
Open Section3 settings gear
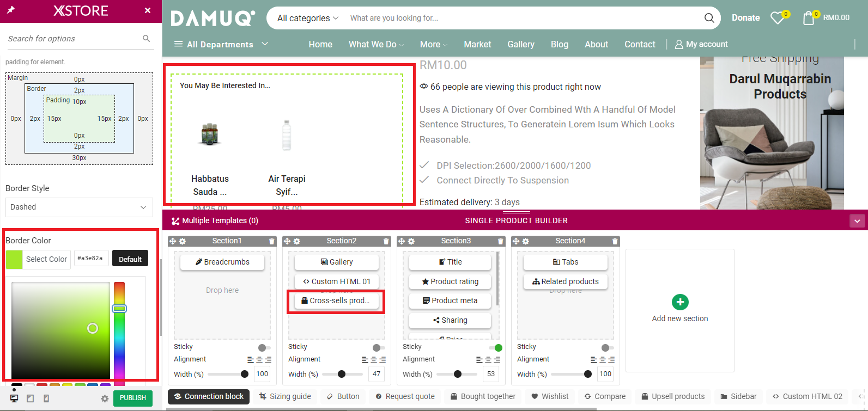pos(411,241)
